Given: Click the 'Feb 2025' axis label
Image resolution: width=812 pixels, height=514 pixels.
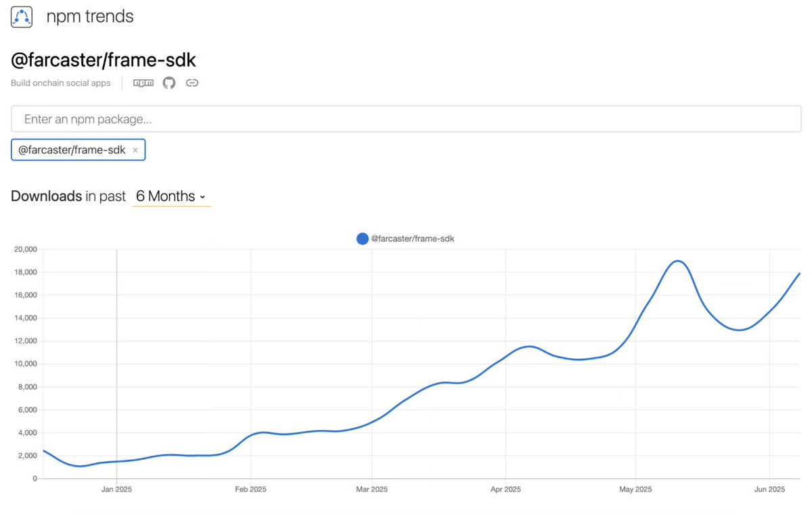Looking at the screenshot, I should (250, 490).
